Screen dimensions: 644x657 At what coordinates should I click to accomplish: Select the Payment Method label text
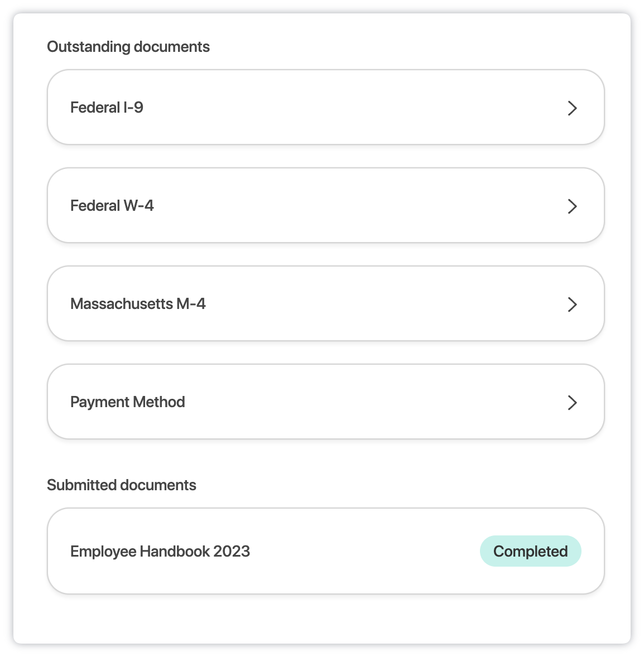point(127,402)
